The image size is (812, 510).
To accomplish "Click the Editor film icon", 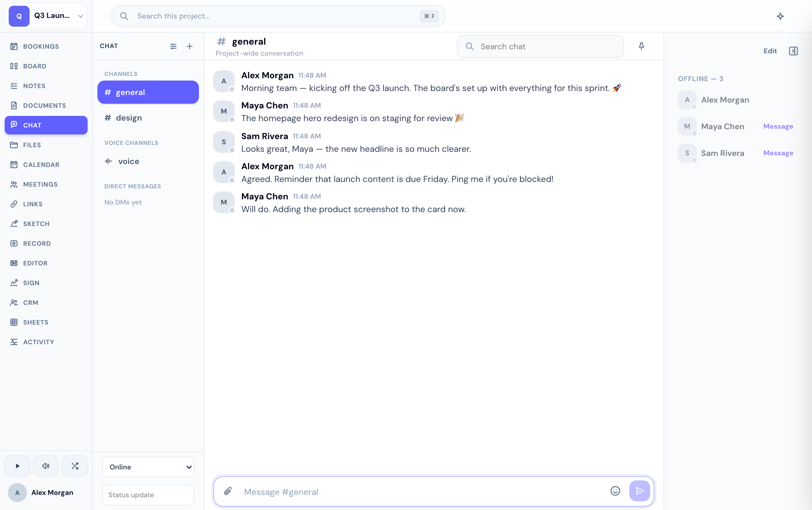I will coord(14,263).
